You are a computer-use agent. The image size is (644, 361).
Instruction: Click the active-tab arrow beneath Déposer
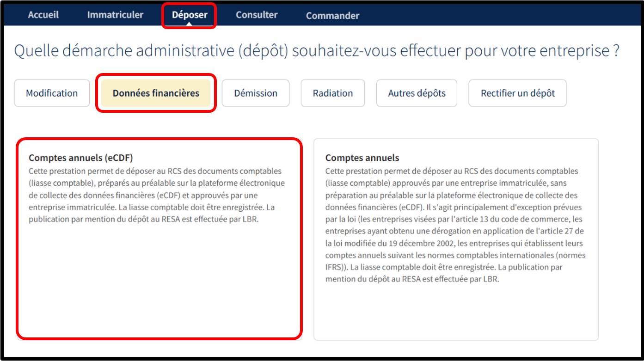(190, 24)
